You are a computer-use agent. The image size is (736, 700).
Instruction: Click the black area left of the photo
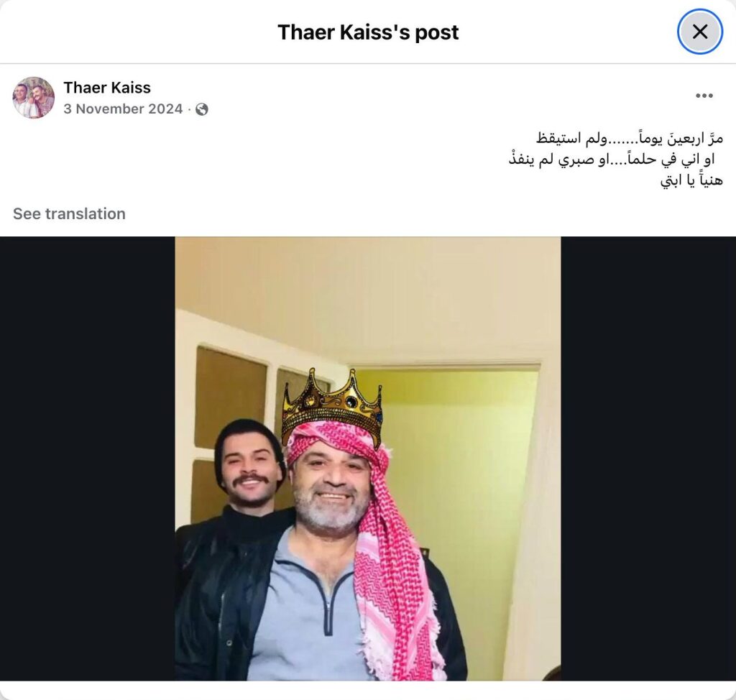[x=87, y=459]
